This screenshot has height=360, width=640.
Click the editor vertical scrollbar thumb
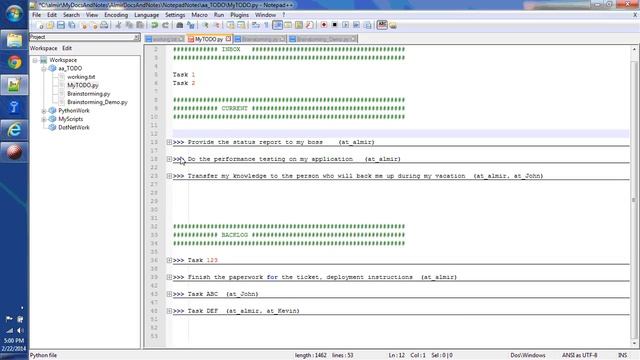[634, 200]
